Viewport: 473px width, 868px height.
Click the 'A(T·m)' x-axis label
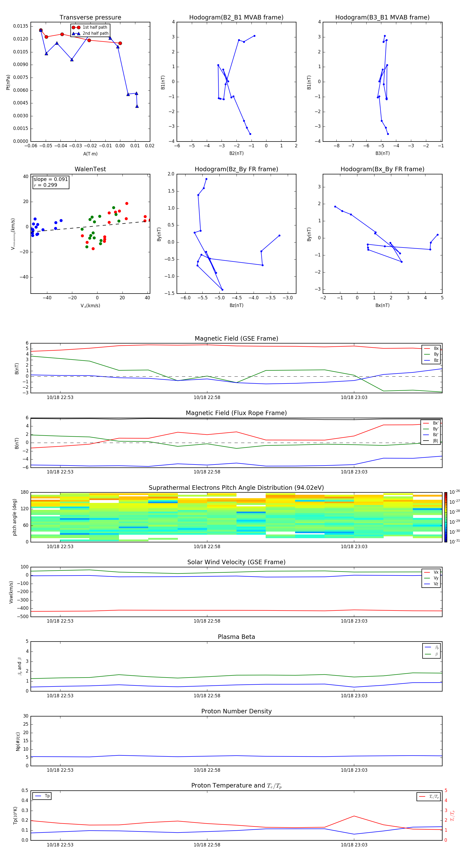[x=90, y=154]
